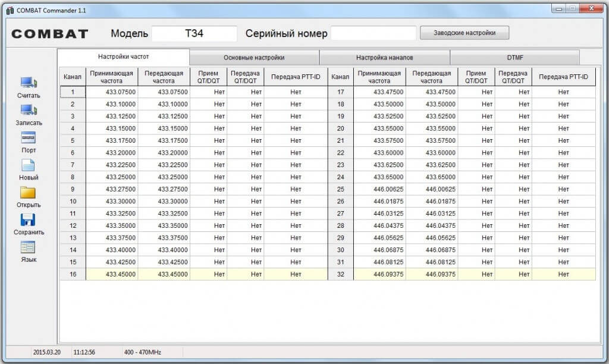Click transmit frequency 433.17500 of channel 5
Viewport: 609px width, 364px height.
(164, 140)
